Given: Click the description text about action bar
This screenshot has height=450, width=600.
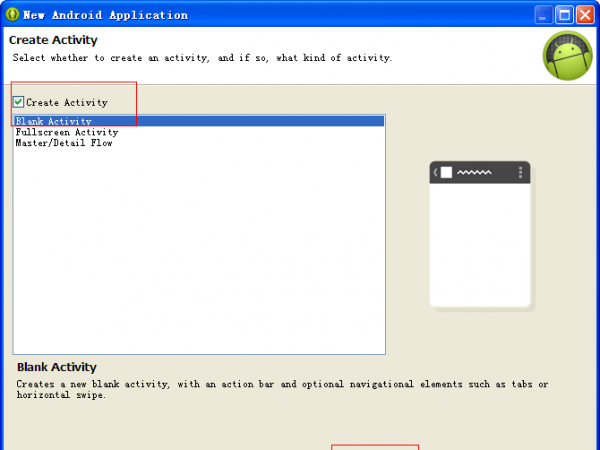Looking at the screenshot, I should [280, 384].
